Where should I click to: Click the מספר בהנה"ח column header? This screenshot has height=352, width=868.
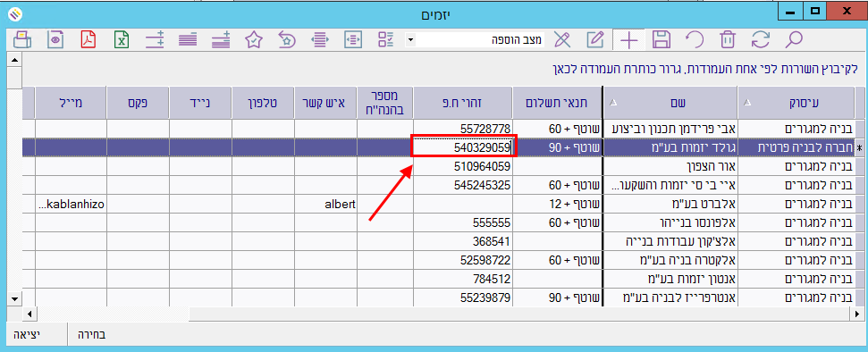tap(386, 103)
